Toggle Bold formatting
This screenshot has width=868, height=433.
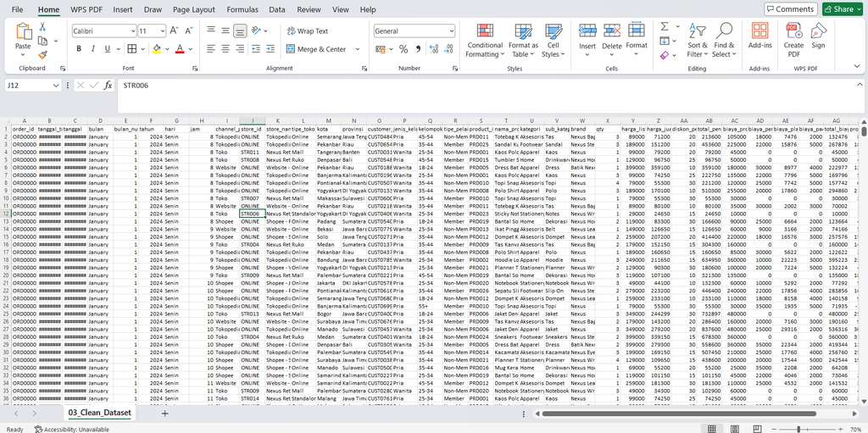tap(79, 49)
